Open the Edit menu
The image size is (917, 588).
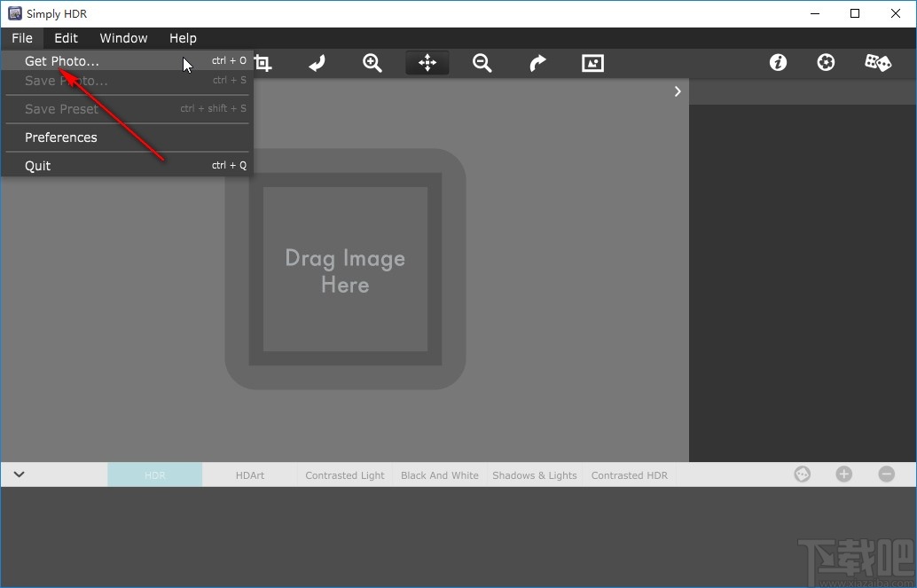[x=66, y=38]
